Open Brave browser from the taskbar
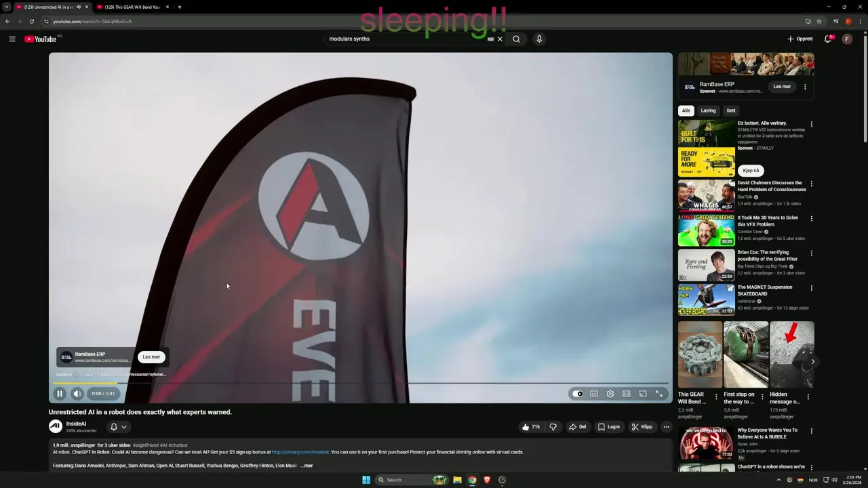 coord(487,480)
